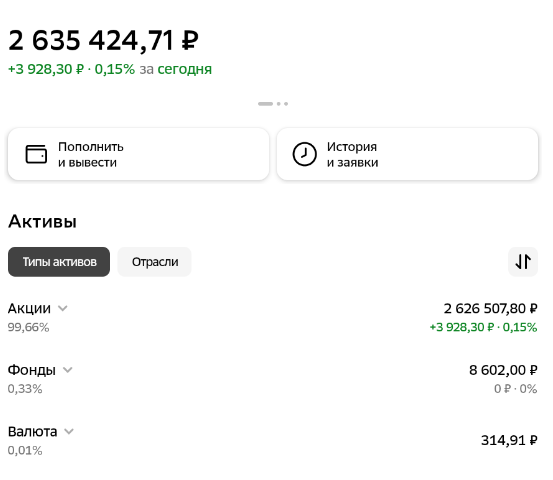The width and height of the screenshot is (553, 480).
Task: Click the active page indicator dash
Action: pyautogui.click(x=265, y=104)
